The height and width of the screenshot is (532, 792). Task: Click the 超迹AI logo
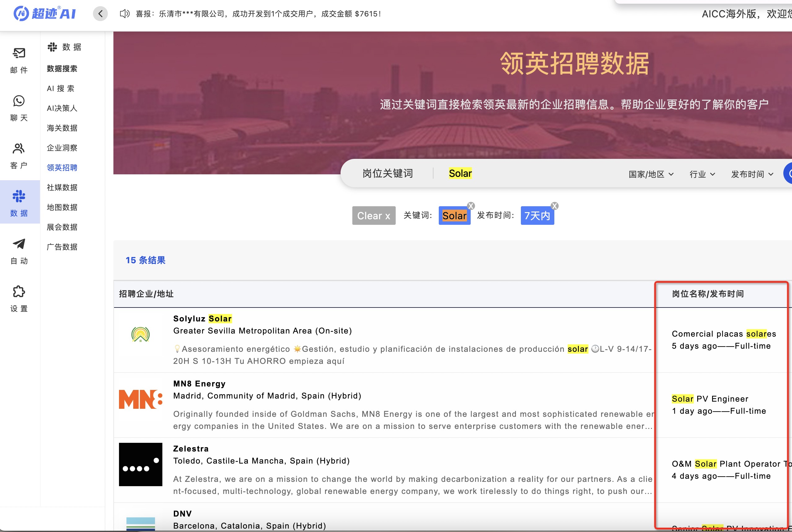[45, 14]
